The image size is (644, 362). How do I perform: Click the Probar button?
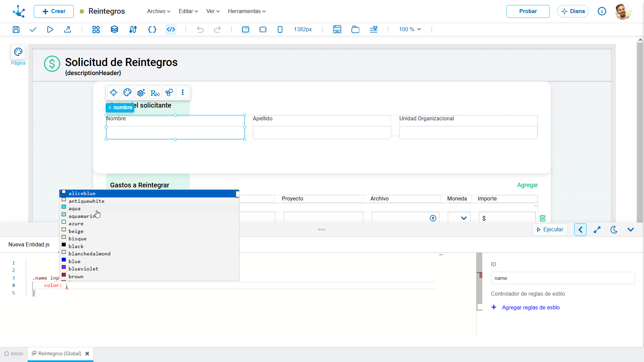click(x=528, y=11)
